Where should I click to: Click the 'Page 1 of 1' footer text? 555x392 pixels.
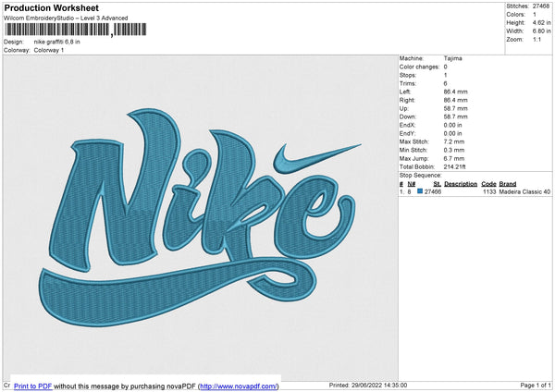click(536, 386)
